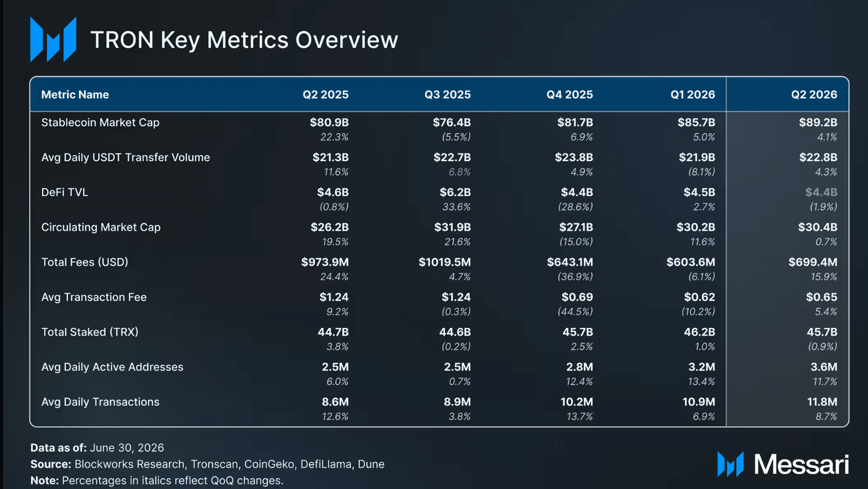Click the Messari logo icon at bottom right
The height and width of the screenshot is (489, 868).
[x=731, y=464]
